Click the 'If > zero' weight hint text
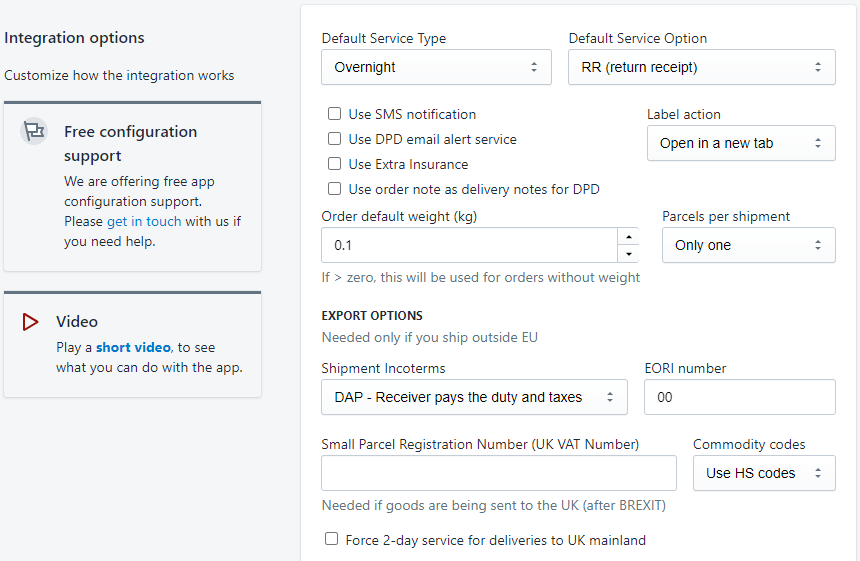Image resolution: width=860 pixels, height=561 pixels. (480, 277)
